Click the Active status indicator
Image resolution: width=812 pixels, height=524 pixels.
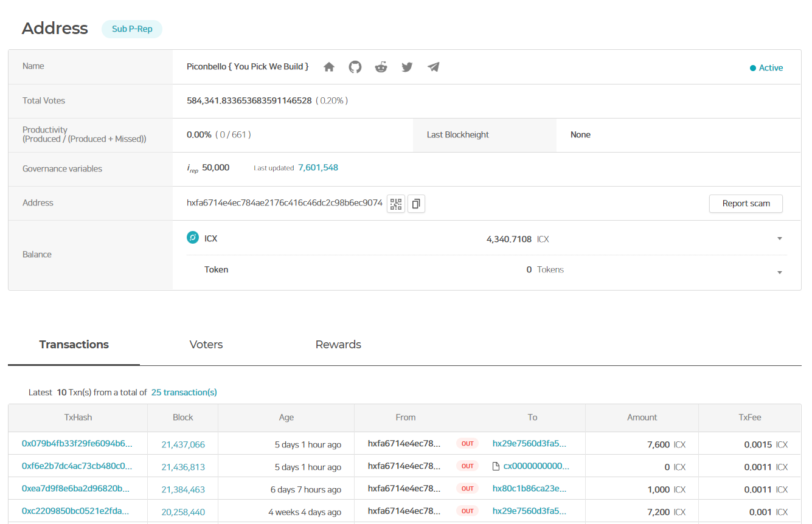click(x=766, y=68)
